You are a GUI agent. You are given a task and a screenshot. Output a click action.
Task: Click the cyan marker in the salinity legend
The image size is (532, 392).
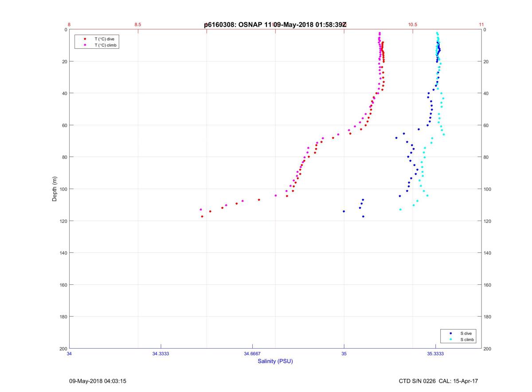(x=451, y=340)
